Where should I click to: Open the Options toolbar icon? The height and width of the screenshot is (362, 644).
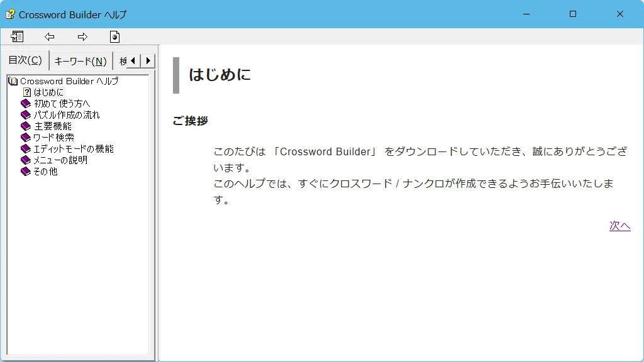coord(114,36)
